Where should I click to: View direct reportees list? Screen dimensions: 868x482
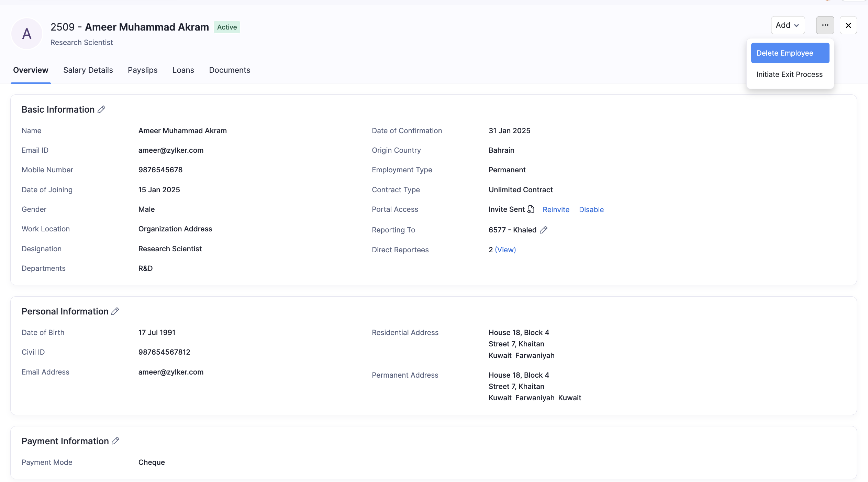point(505,250)
